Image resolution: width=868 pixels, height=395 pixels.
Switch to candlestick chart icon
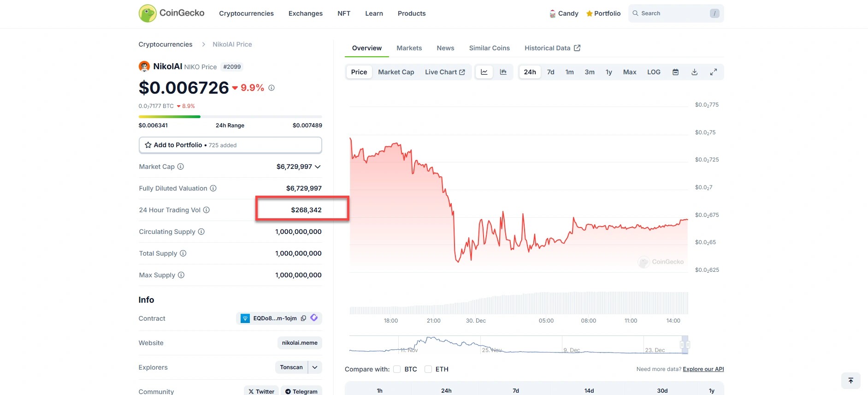tap(503, 72)
